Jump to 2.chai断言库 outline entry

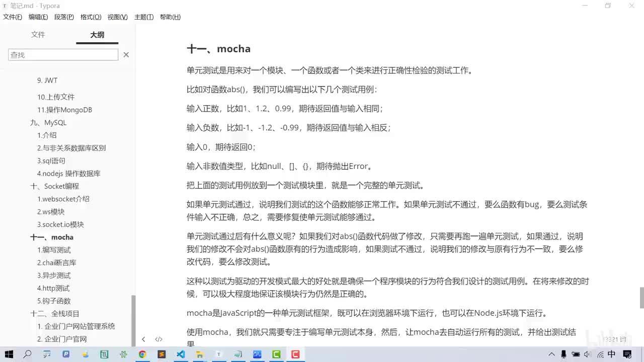point(57,262)
